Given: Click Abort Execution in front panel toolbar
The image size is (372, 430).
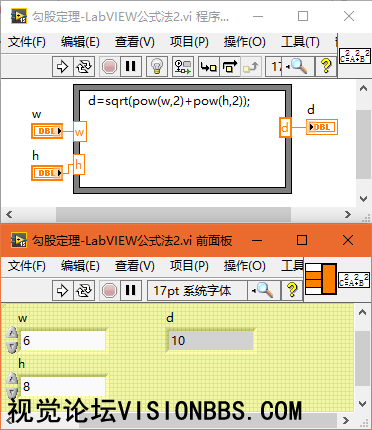Looking at the screenshot, I should click(x=109, y=291).
